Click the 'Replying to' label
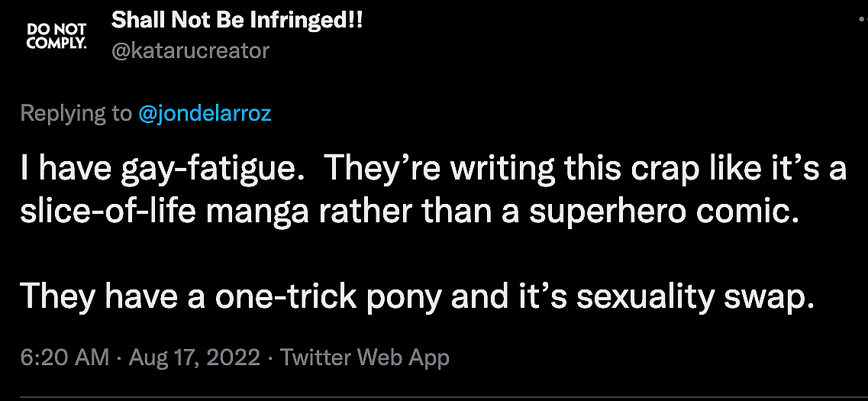868x401 pixels. 76,114
